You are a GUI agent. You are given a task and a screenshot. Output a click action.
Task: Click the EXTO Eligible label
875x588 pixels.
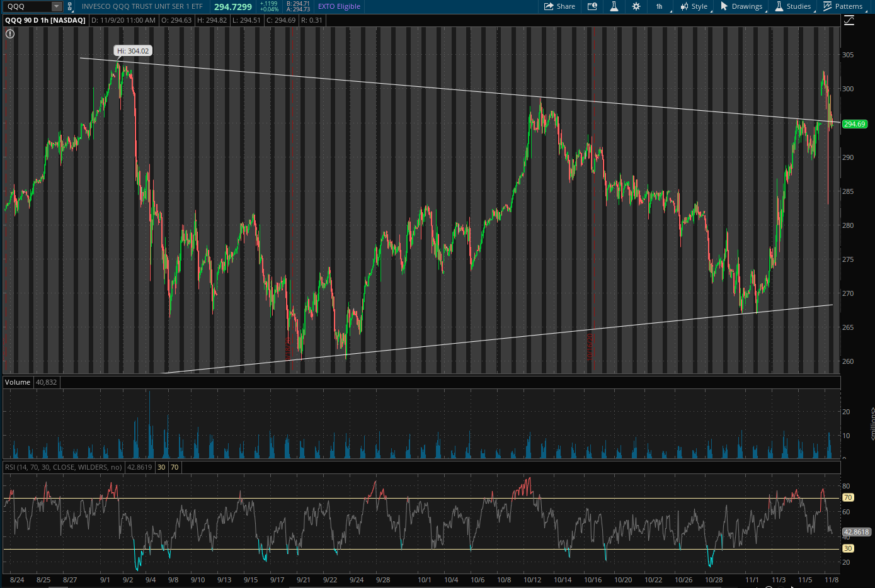(339, 6)
